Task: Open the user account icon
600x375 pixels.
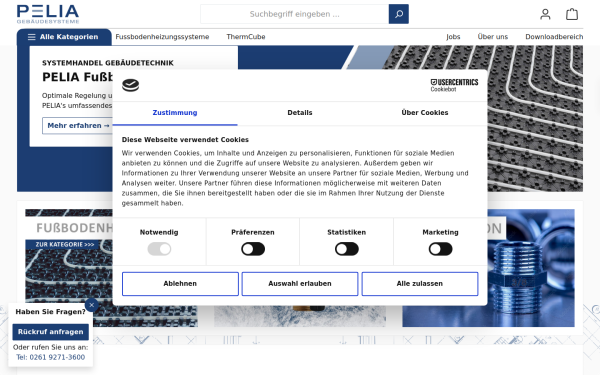Action: pos(545,14)
